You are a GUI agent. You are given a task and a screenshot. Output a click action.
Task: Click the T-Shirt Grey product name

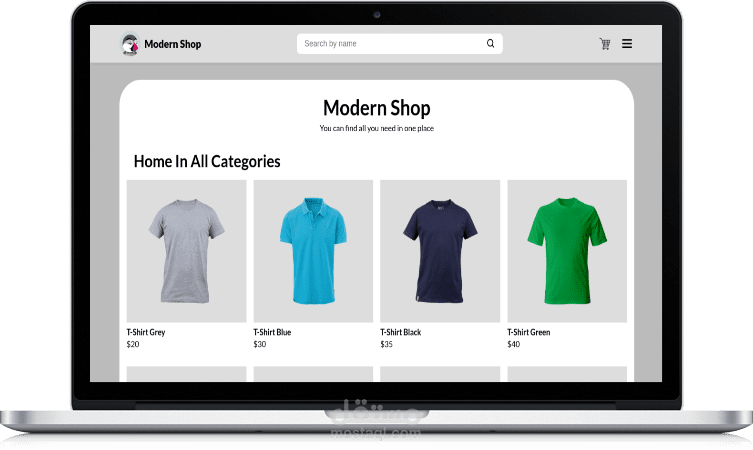tap(146, 332)
